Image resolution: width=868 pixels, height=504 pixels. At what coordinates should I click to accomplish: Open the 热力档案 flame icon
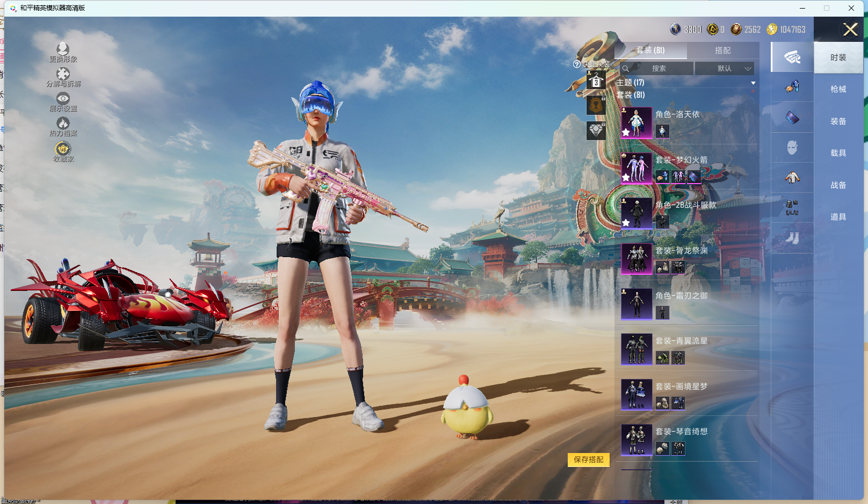click(63, 123)
